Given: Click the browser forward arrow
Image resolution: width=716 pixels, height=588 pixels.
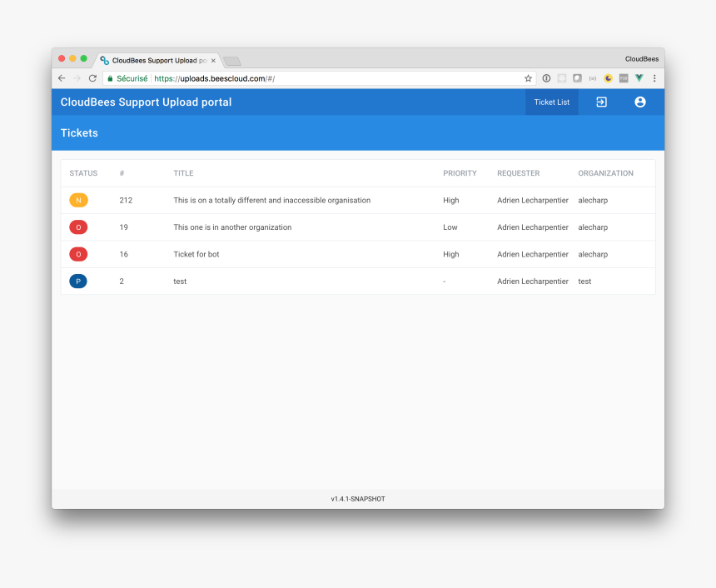Looking at the screenshot, I should point(77,78).
